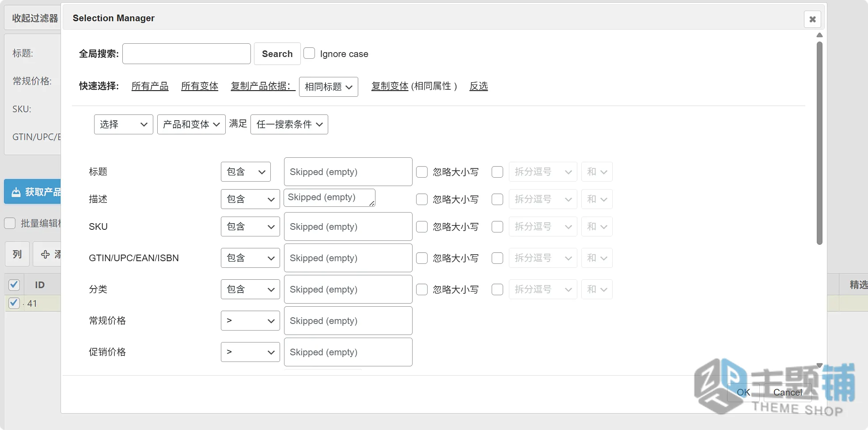Toggle the 批量编辑 checkbox in background

point(10,223)
